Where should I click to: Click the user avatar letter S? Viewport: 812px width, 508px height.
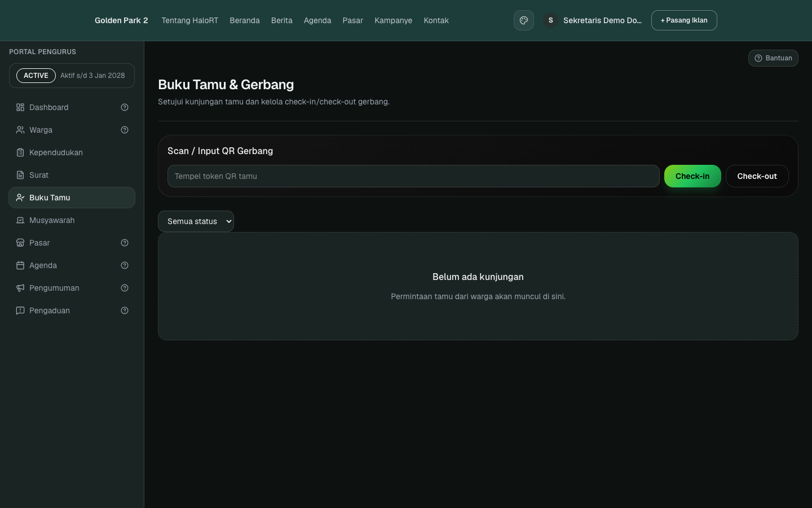click(x=551, y=20)
